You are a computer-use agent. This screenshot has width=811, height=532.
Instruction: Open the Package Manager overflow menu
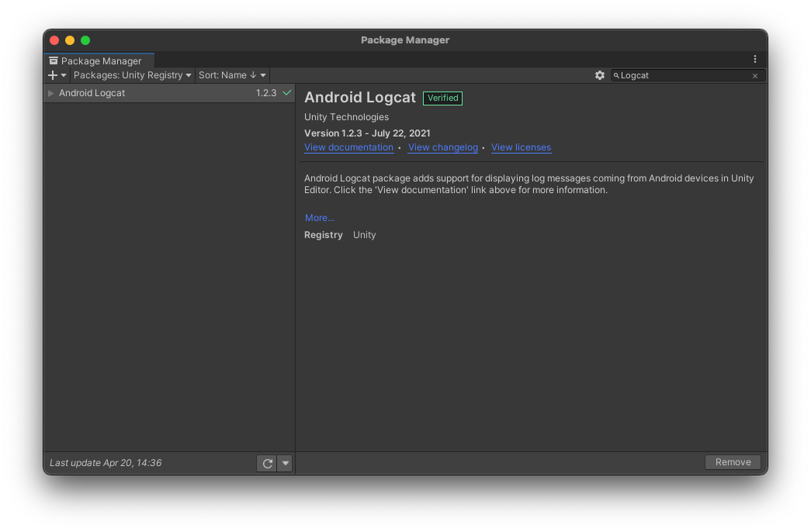(754, 59)
